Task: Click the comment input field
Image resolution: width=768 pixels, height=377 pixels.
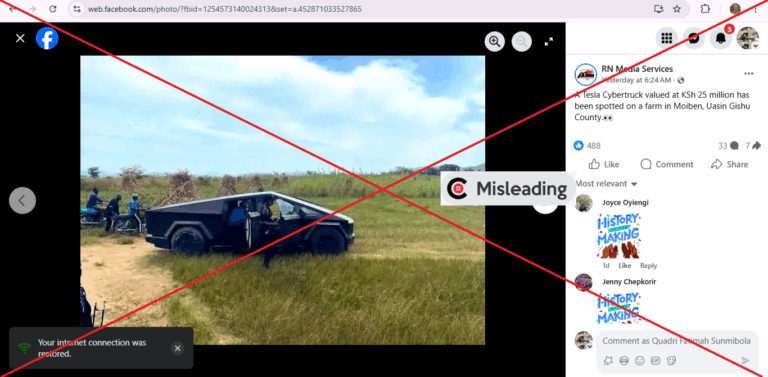Action: (x=677, y=341)
